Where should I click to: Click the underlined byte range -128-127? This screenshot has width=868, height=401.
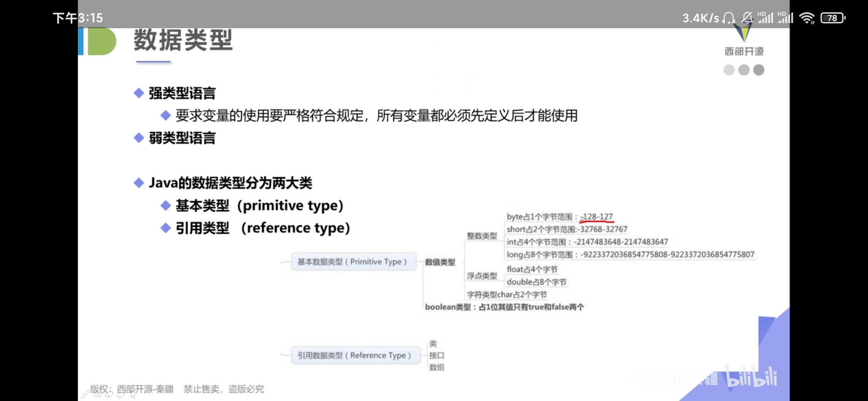coord(597,217)
